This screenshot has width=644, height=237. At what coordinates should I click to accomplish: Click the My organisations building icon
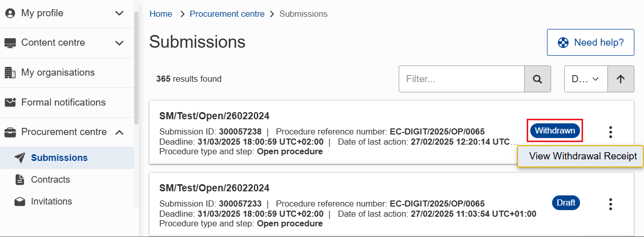tap(10, 73)
